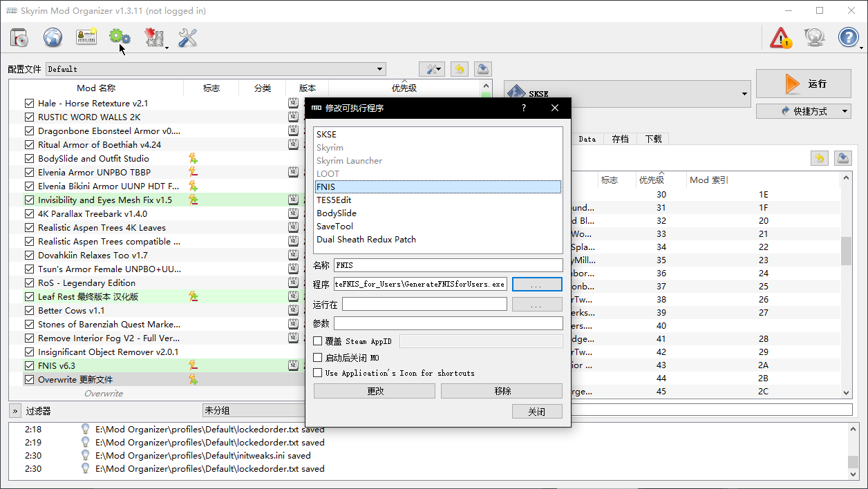This screenshot has width=868, height=489.
Task: Select Dual Sheath Redux Patch in list
Action: tap(437, 240)
